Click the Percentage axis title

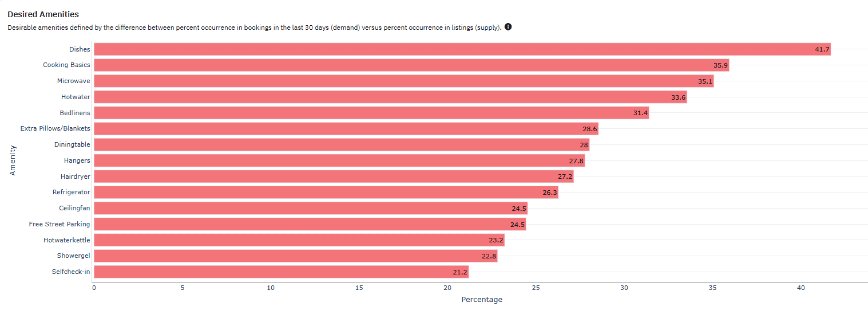(482, 300)
